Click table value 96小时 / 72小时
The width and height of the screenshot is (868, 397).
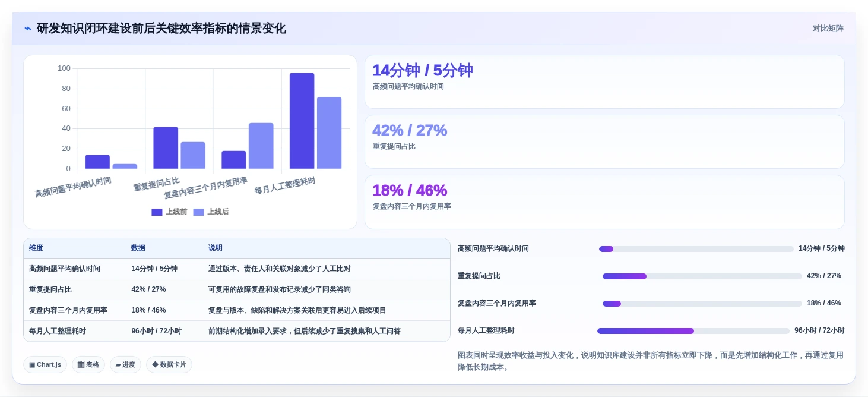point(156,332)
